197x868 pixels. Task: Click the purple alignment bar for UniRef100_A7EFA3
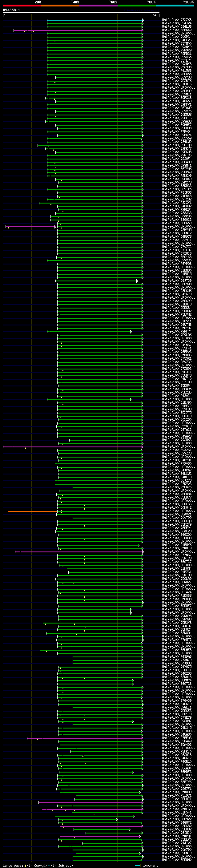click(85, 738)
